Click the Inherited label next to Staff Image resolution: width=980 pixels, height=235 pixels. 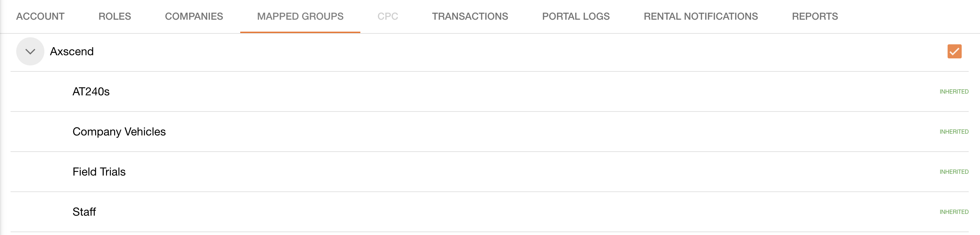coord(954,212)
